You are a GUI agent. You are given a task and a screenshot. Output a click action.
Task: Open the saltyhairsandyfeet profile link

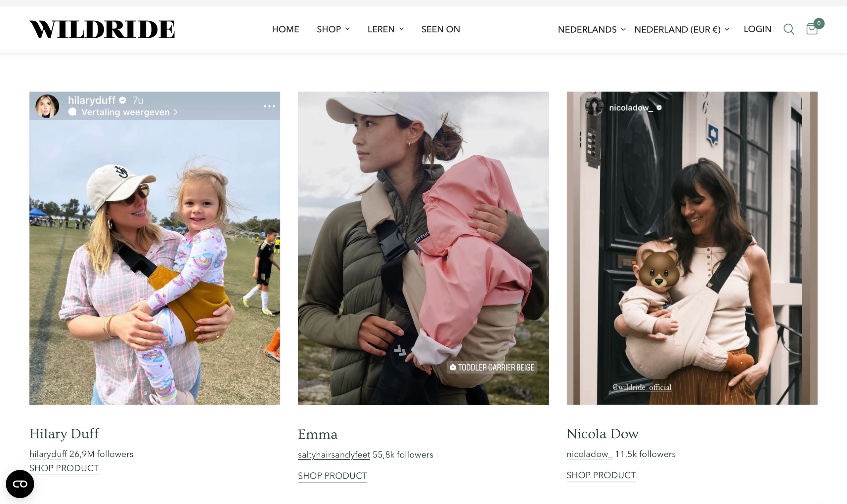(334, 454)
